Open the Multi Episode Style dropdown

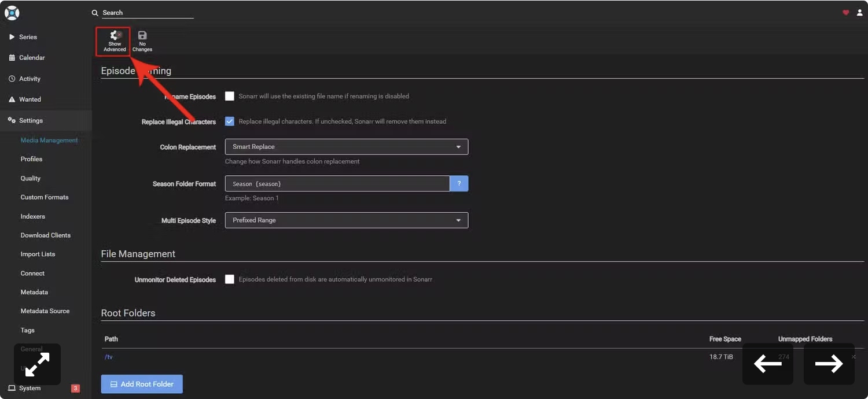347,220
